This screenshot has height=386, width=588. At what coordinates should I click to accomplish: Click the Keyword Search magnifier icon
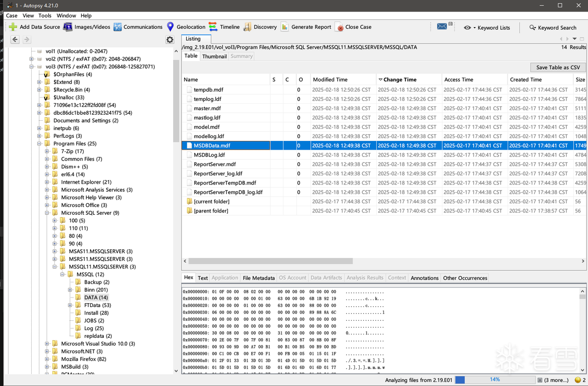[533, 28]
